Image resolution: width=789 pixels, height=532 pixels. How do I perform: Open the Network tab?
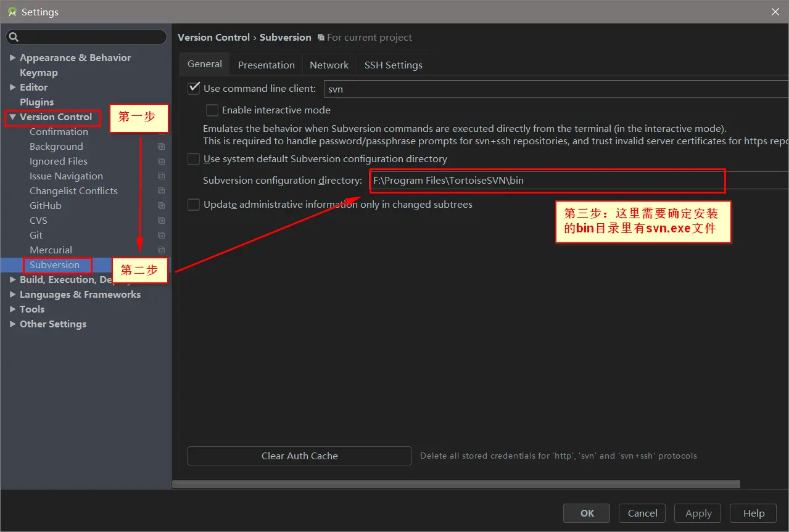click(329, 65)
